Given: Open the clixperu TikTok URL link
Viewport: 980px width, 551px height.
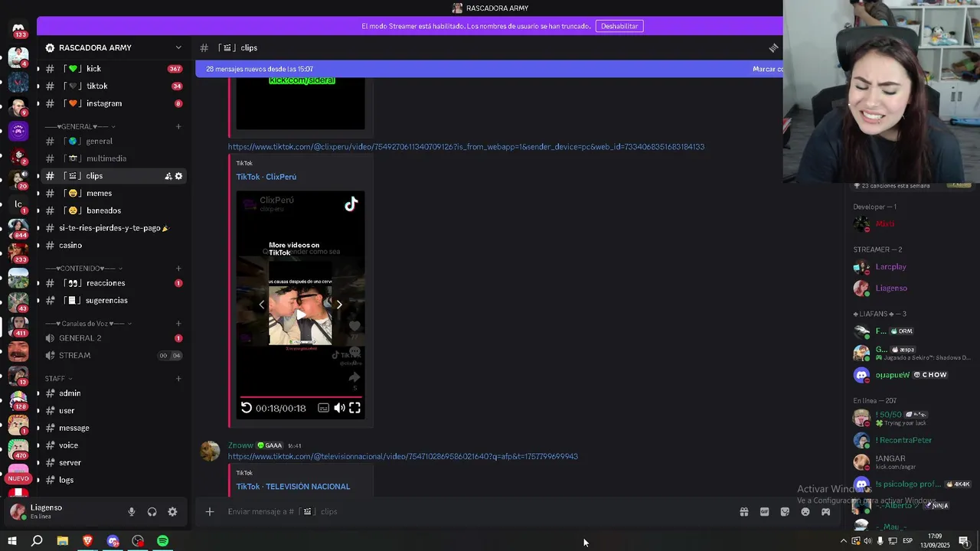Looking at the screenshot, I should (465, 147).
